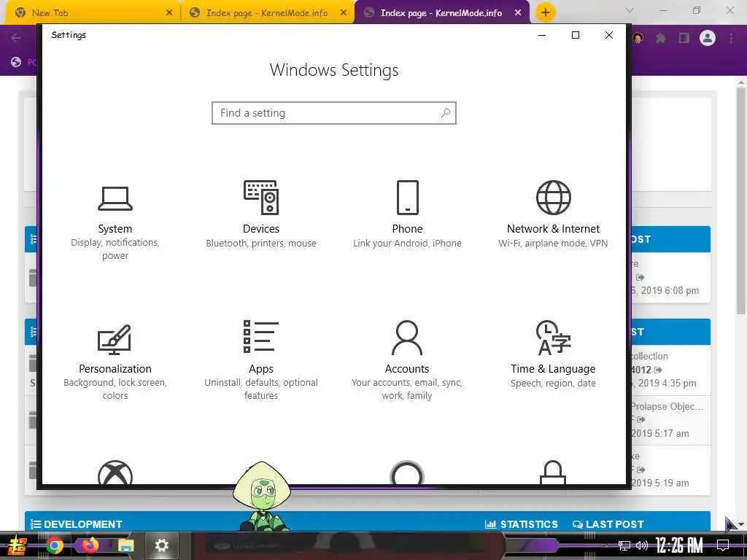Click the DEVELOPMENT forum section header
Image resolution: width=747 pixels, height=560 pixels.
point(83,524)
